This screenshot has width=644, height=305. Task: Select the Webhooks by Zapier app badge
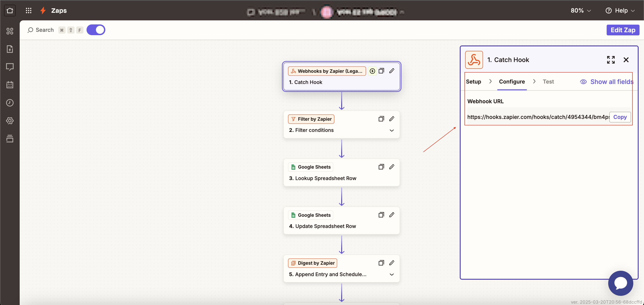coord(327,71)
